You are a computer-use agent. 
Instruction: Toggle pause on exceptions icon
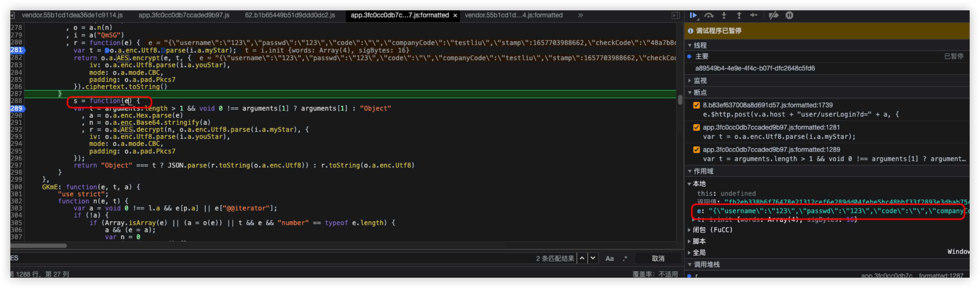(x=789, y=15)
